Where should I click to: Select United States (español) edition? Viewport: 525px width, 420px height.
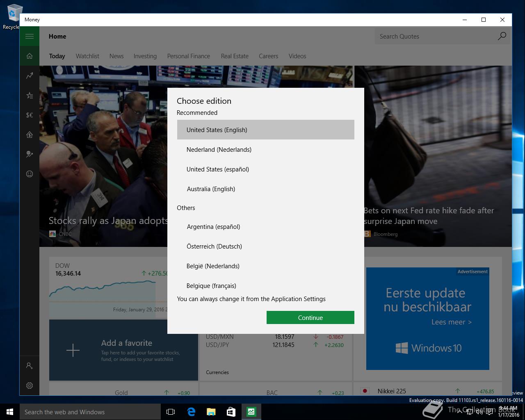click(266, 169)
